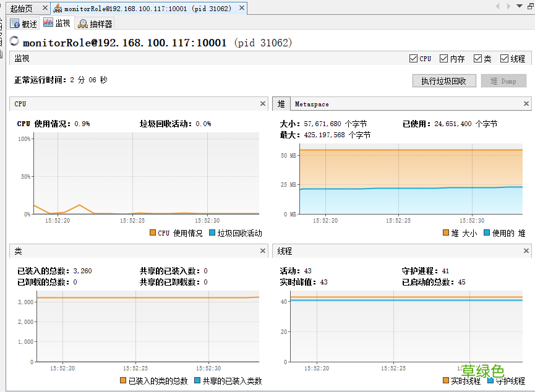
Task: Click the 抽样器 sampler tab icon
Action: coord(83,23)
